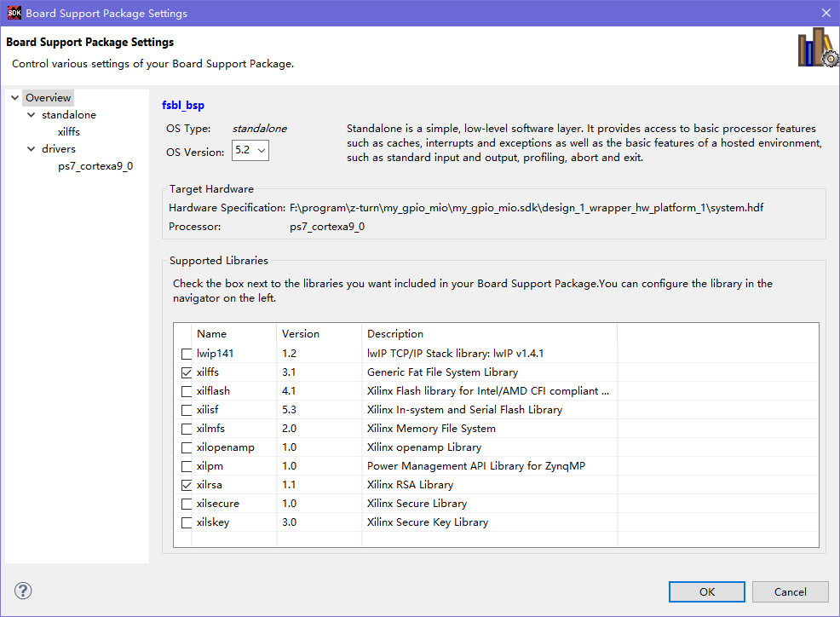Click the SDK logo in title bar
Screen dimensions: 840x617
tap(14, 13)
